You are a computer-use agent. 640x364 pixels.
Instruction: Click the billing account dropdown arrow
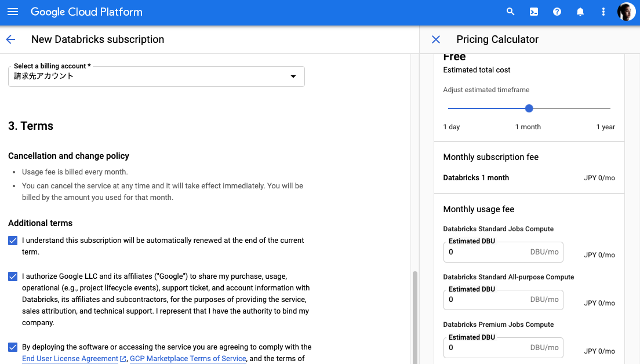click(x=293, y=77)
